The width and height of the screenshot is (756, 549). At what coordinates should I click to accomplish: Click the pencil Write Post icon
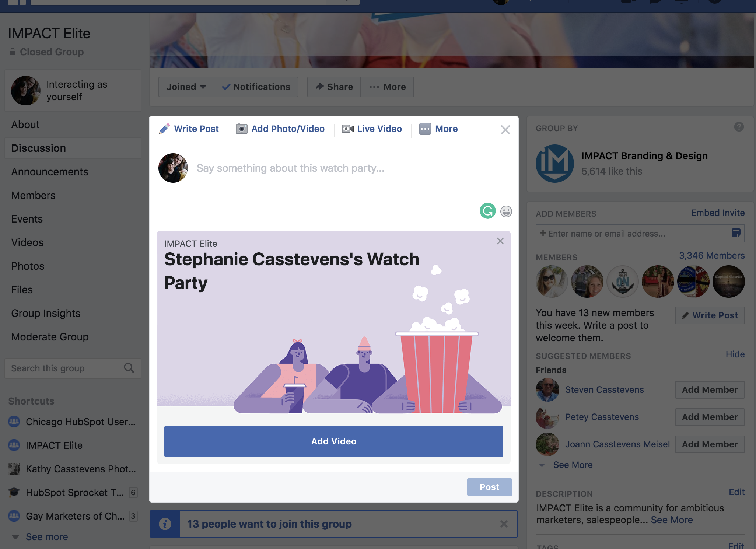coord(164,129)
